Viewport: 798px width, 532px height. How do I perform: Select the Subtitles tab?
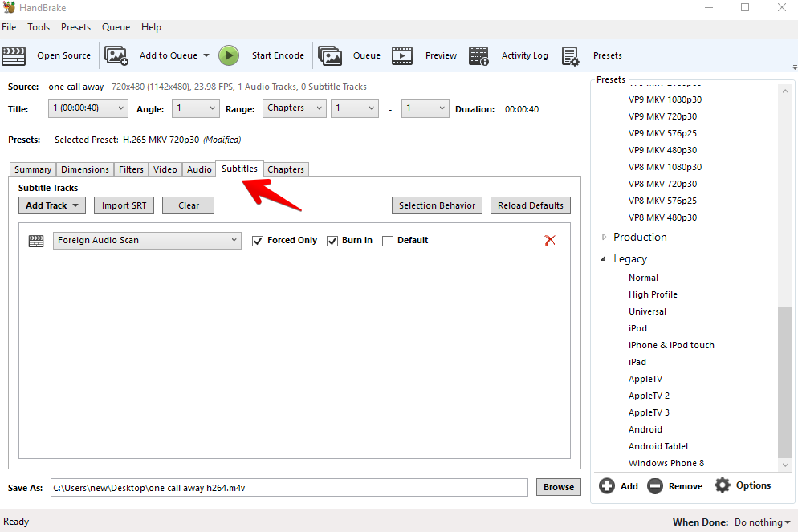(x=240, y=169)
